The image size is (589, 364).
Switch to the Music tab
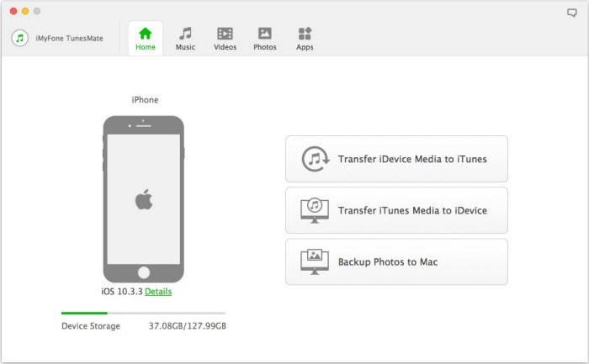[x=185, y=39]
